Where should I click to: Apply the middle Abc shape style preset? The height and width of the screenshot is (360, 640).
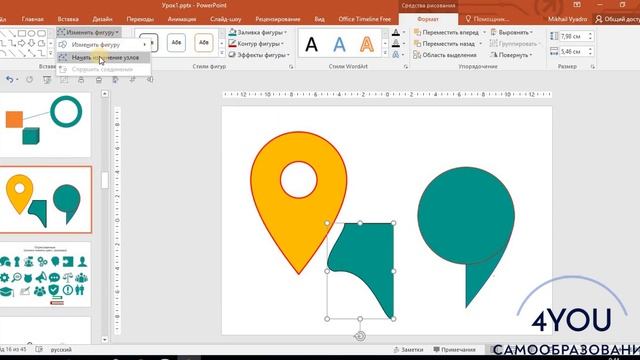(x=176, y=42)
